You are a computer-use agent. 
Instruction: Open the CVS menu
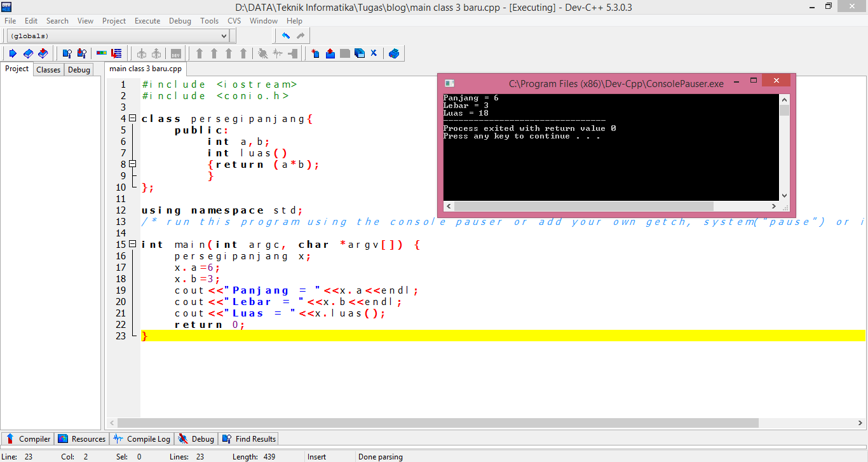click(x=234, y=21)
